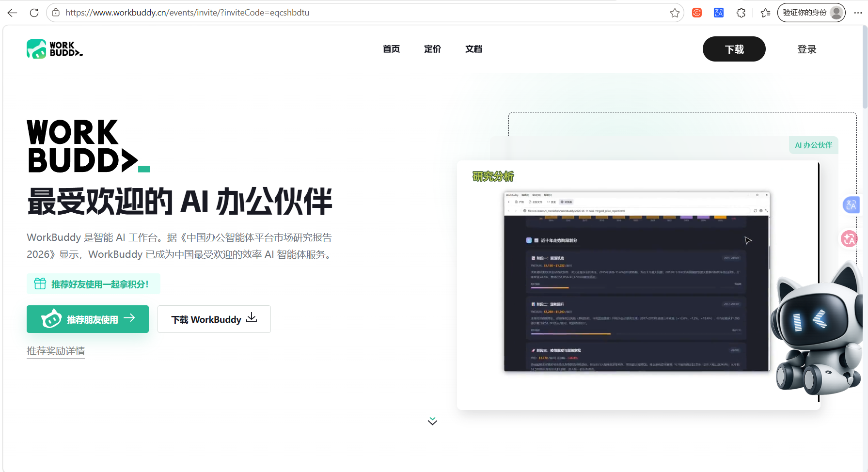This screenshot has height=472, width=868.
Task: Bookmark this page with the star icon
Action: (x=675, y=13)
